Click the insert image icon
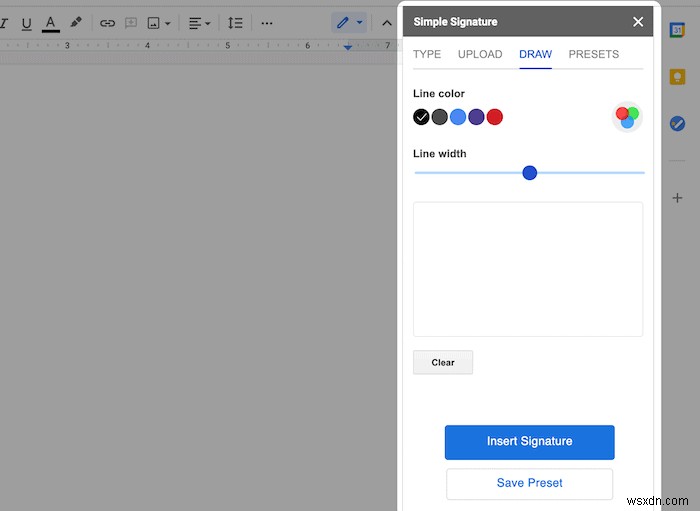 click(154, 23)
